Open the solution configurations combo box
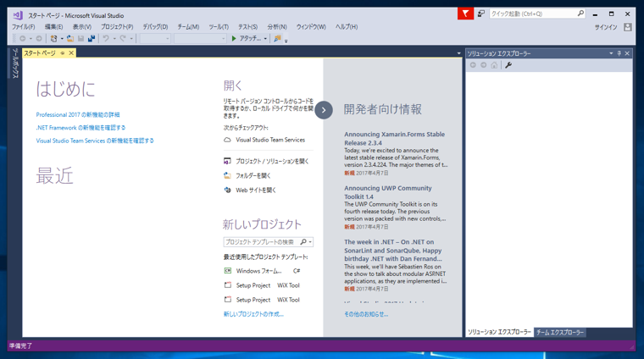The image size is (644, 359). tap(155, 39)
